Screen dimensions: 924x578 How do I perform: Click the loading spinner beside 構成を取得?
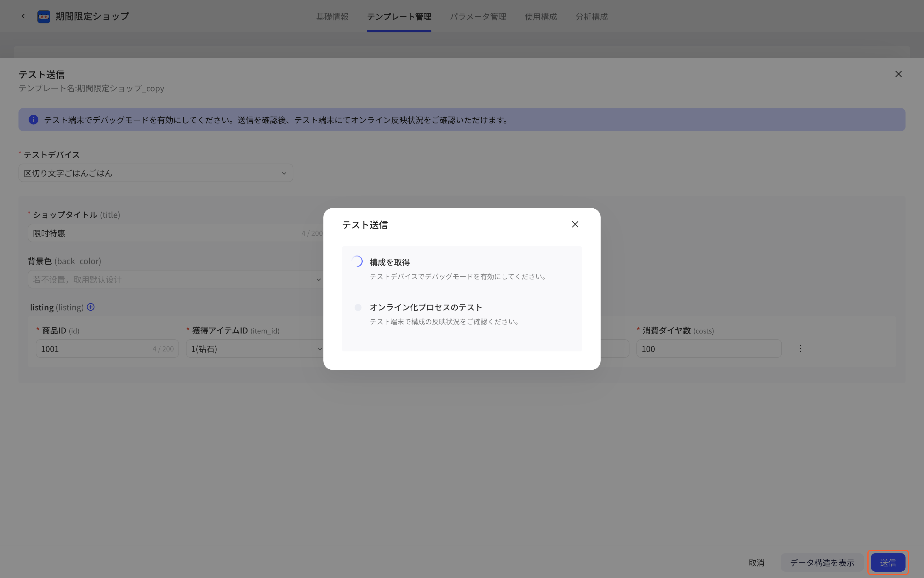[x=357, y=262]
